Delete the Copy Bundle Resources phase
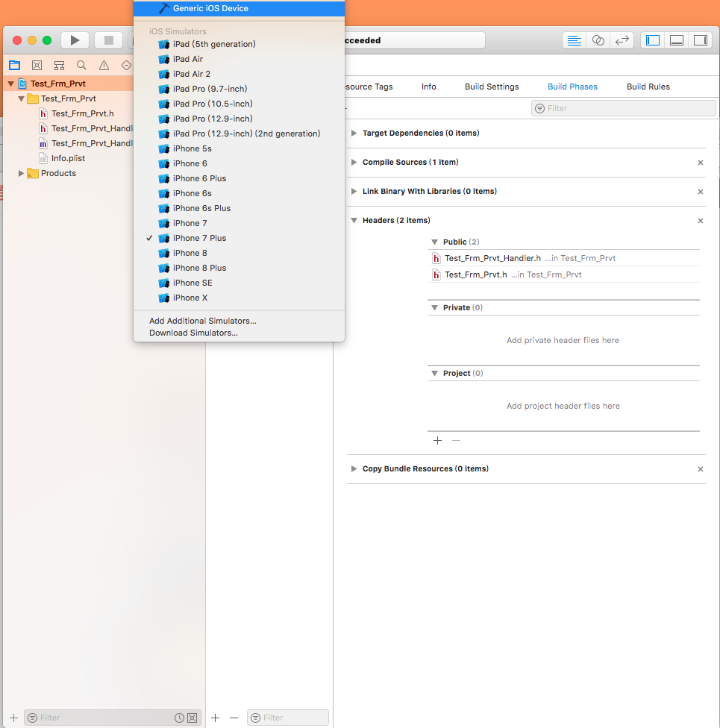This screenshot has width=720, height=728. point(701,469)
